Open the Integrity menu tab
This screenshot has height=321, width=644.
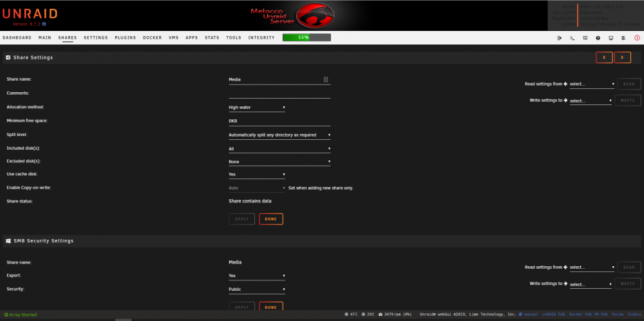coord(261,38)
